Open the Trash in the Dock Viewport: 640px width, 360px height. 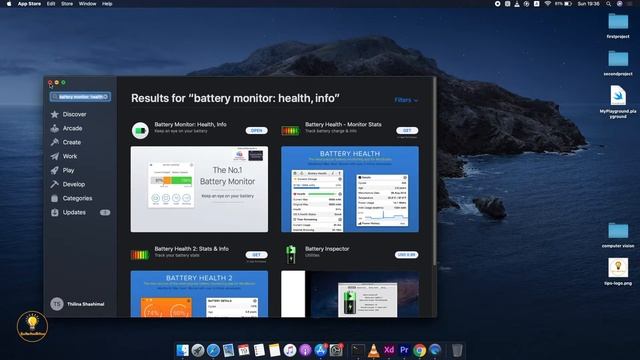coord(457,350)
